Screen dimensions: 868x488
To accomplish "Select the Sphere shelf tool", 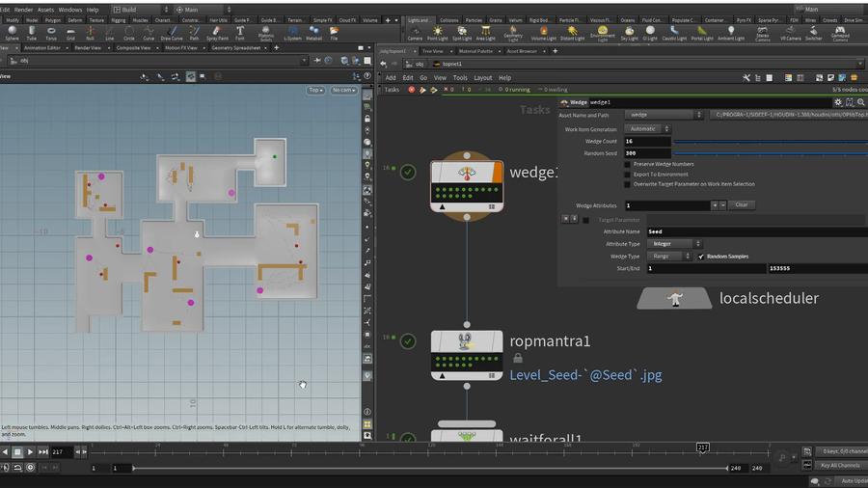I will pos(13,33).
